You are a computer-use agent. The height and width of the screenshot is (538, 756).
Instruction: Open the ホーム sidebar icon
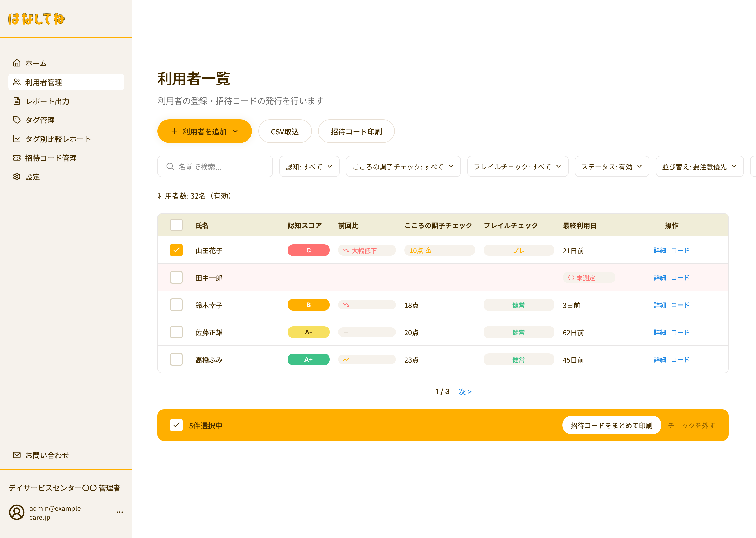(x=17, y=63)
